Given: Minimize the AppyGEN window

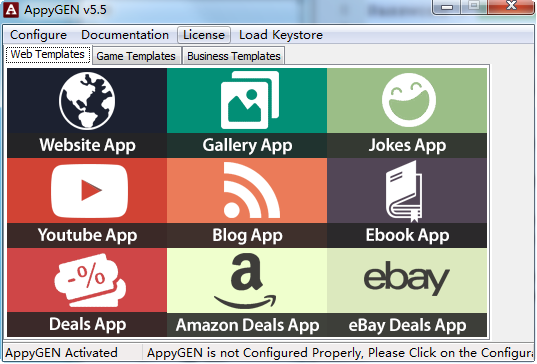Looking at the screenshot, I should [x=447, y=7].
